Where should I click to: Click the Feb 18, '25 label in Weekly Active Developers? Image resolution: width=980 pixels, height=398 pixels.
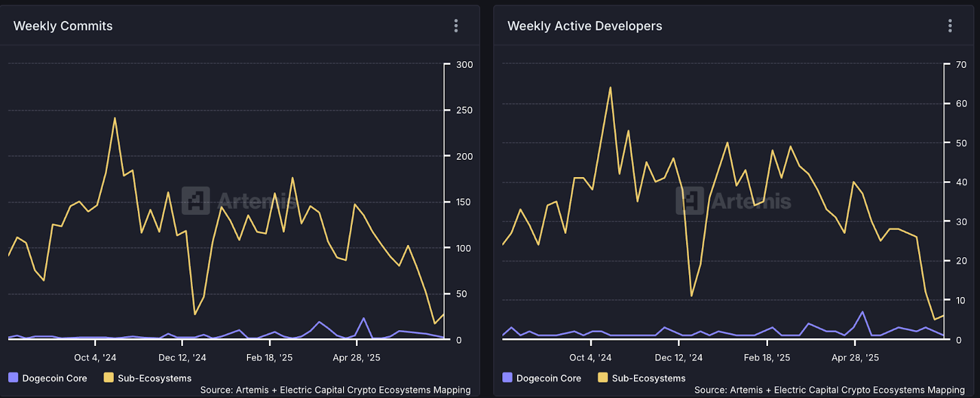(767, 358)
